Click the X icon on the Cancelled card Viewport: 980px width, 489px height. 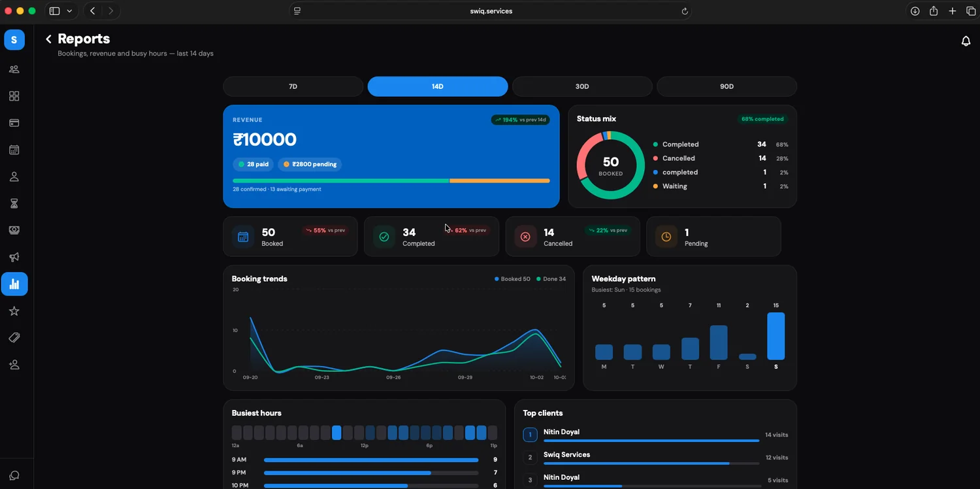[x=525, y=237]
